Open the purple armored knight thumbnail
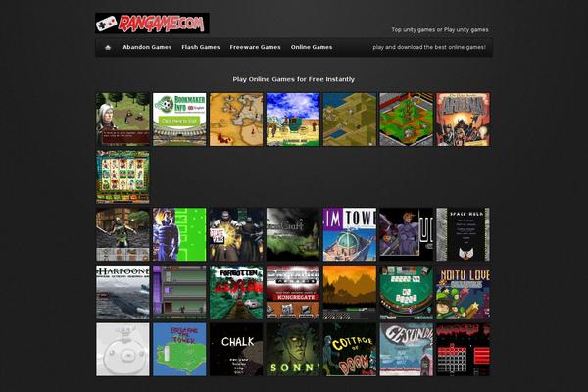The width and height of the screenshot is (588, 392). 406,234
